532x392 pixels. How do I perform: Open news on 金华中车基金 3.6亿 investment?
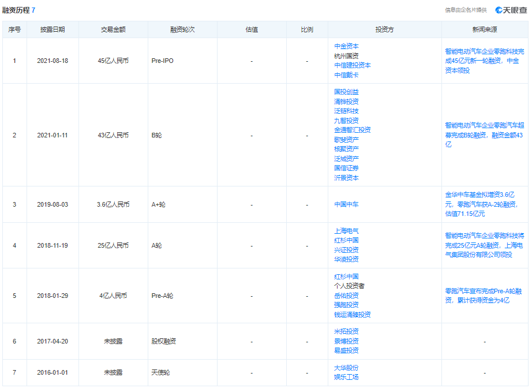pyautogui.click(x=484, y=204)
